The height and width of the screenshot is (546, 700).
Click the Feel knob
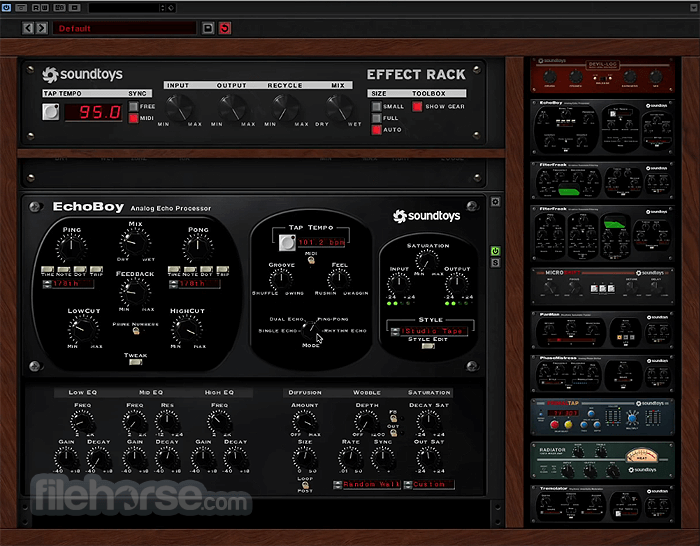(339, 279)
